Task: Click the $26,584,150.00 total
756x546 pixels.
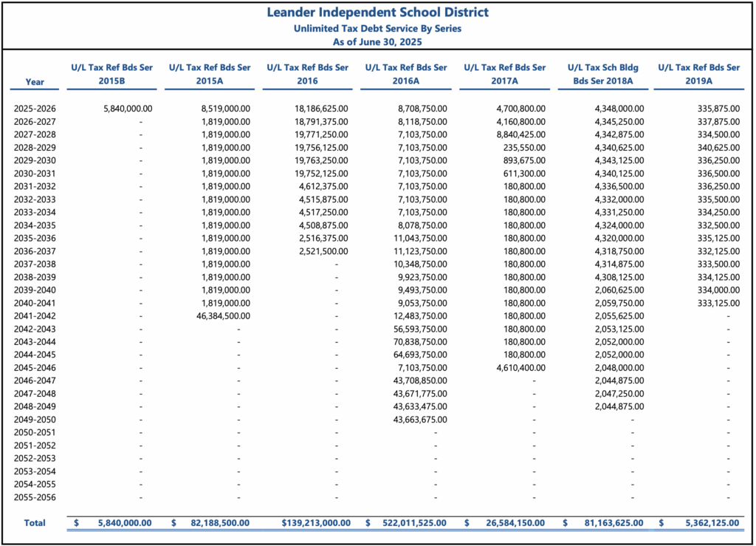Action: coord(505,523)
